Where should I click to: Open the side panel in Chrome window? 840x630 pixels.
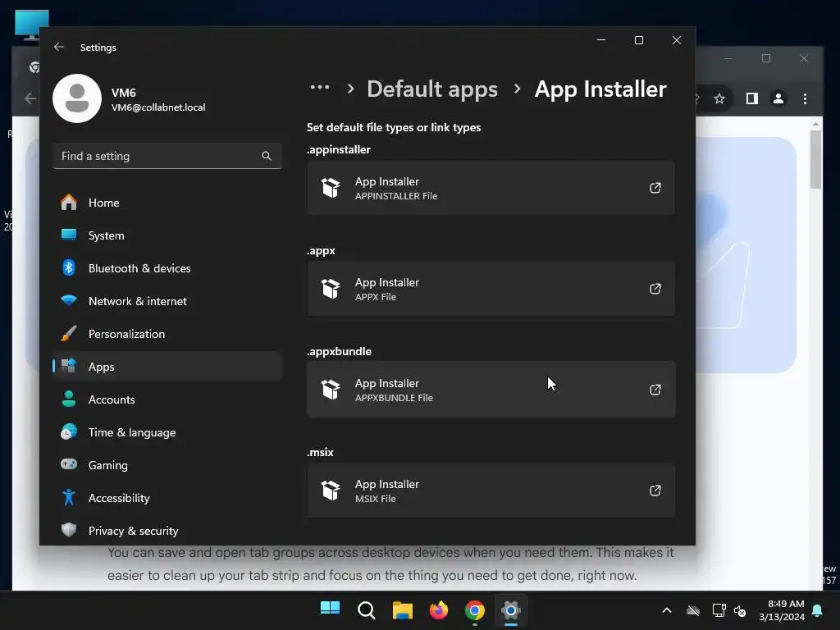click(x=752, y=98)
